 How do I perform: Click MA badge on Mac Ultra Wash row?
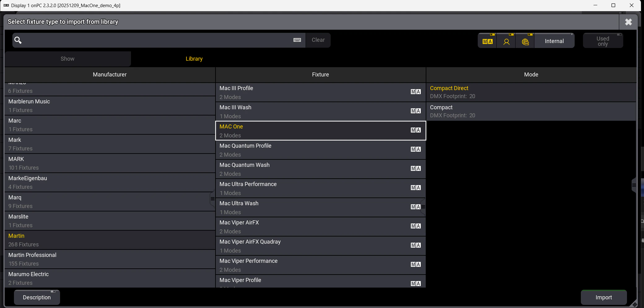click(416, 207)
